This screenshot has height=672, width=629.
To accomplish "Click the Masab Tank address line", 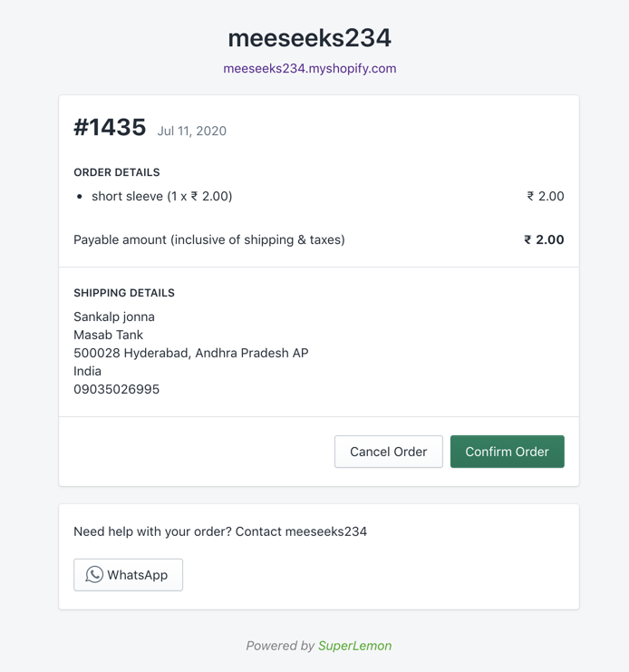I will click(109, 335).
